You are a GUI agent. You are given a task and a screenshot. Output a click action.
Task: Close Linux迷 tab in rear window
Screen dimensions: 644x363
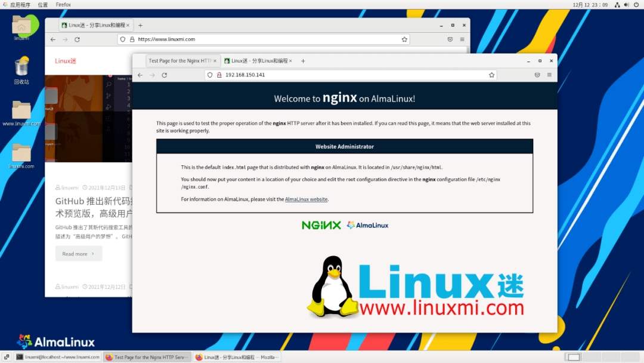128,26
